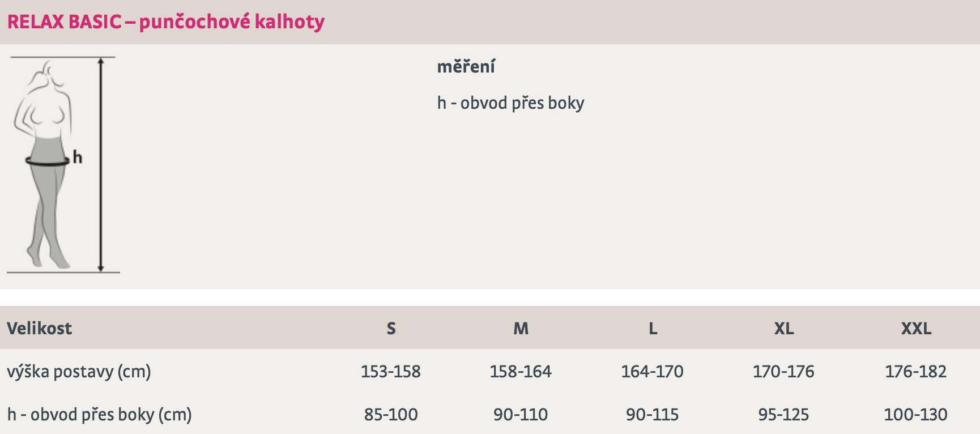
Task: Click the 'měření' heading
Action: [466, 66]
